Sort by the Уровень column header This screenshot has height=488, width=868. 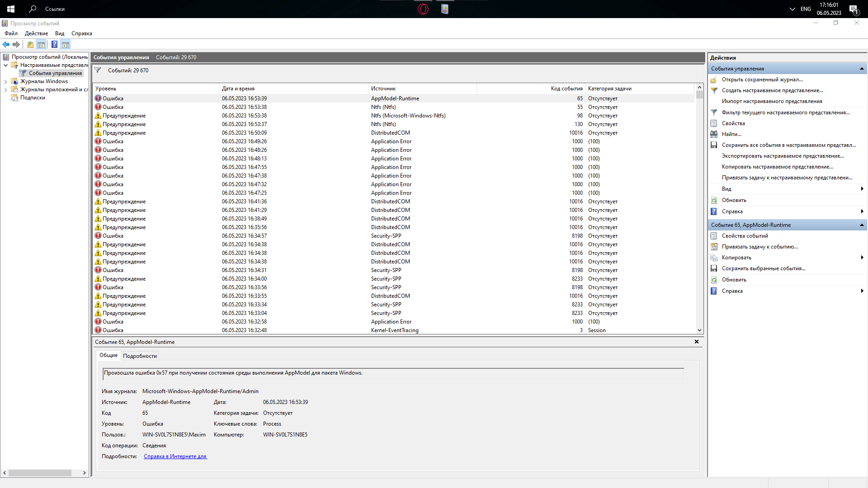[x=156, y=89]
